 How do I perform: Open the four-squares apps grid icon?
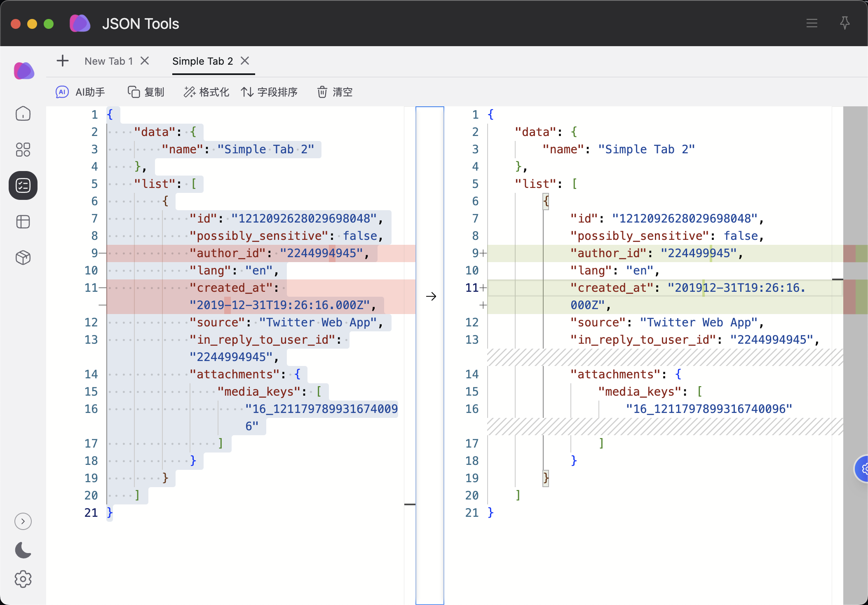click(x=23, y=150)
